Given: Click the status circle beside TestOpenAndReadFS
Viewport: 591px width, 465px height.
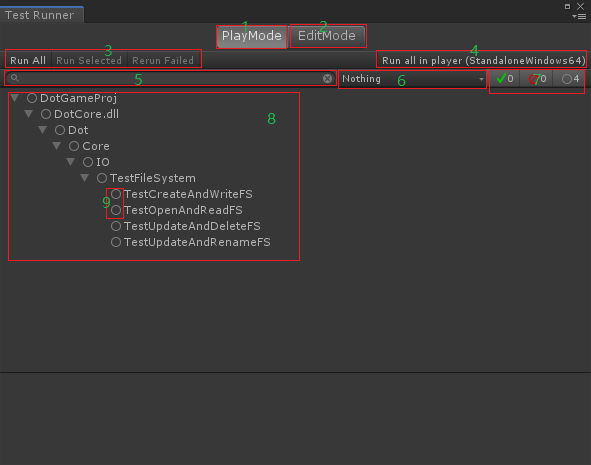Looking at the screenshot, I should (116, 210).
